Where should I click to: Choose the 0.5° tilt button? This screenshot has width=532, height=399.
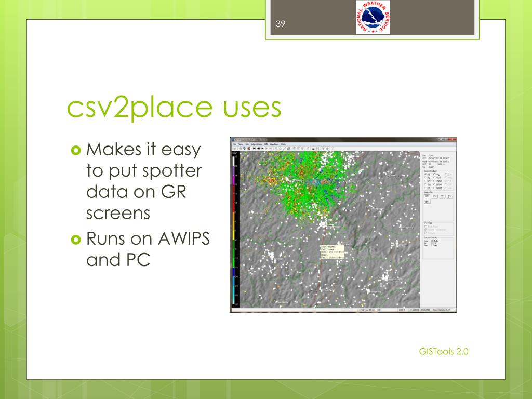tap(427, 196)
